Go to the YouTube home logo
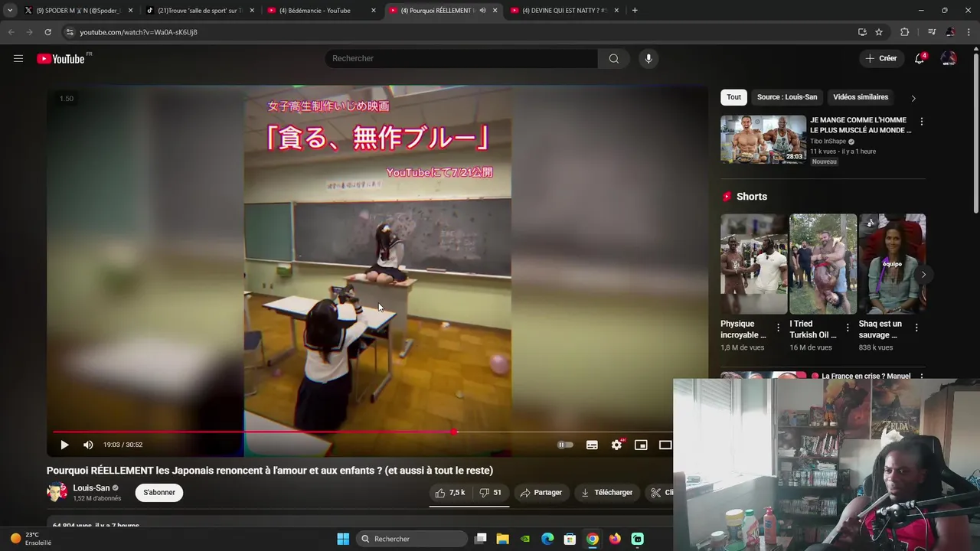The image size is (980, 551). coord(60,59)
